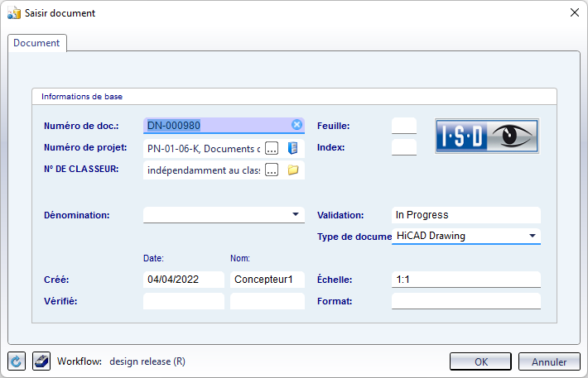Click the Index input field
Viewport: 588px width, 378px height.
tap(404, 147)
